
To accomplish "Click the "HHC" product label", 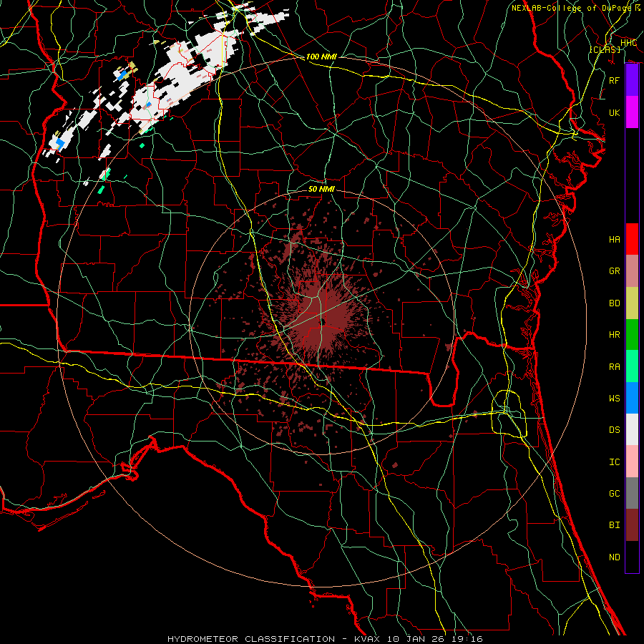I will click(x=628, y=43).
